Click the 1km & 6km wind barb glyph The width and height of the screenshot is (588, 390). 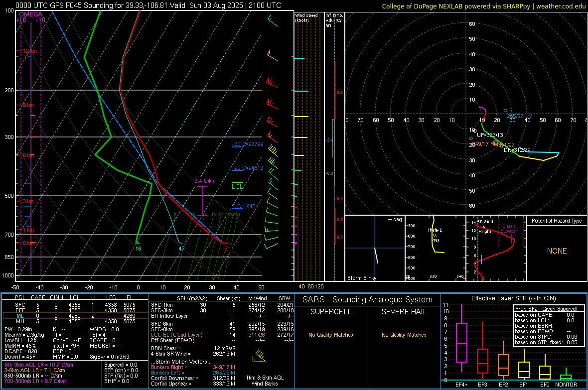(x=259, y=356)
